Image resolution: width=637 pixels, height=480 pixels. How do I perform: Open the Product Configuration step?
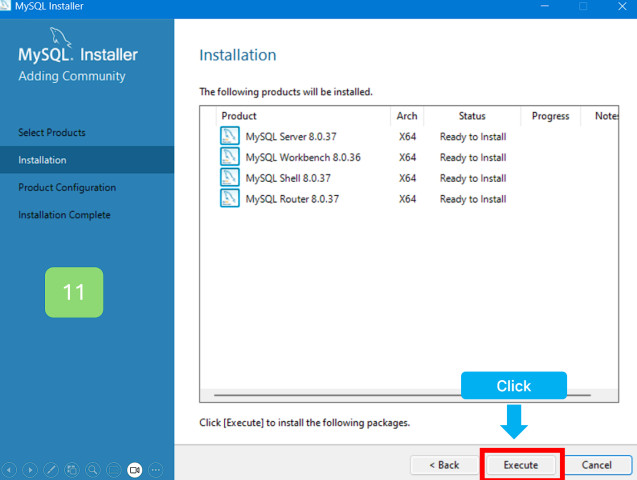(x=67, y=188)
